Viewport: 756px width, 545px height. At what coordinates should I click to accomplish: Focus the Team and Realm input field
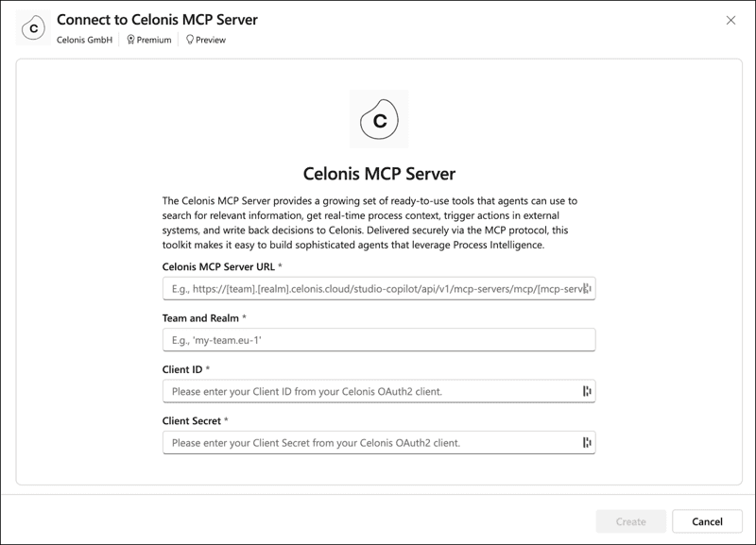click(x=378, y=339)
